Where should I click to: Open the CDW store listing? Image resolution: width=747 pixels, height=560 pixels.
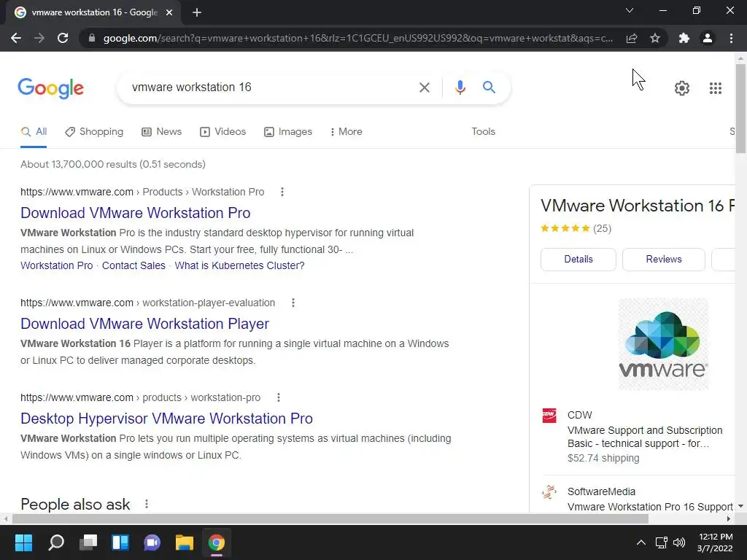click(x=638, y=436)
